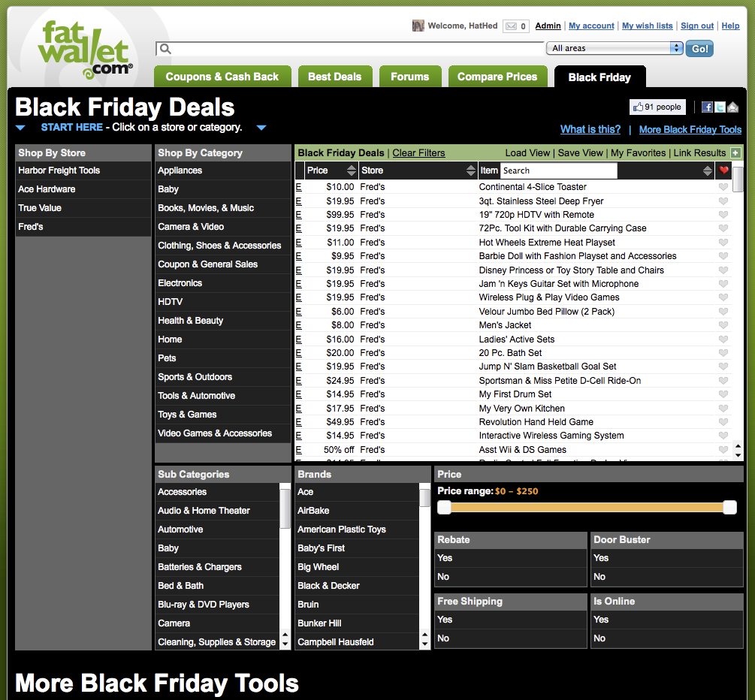Favorite the Asst Wii & DS Games heart

pyautogui.click(x=723, y=450)
